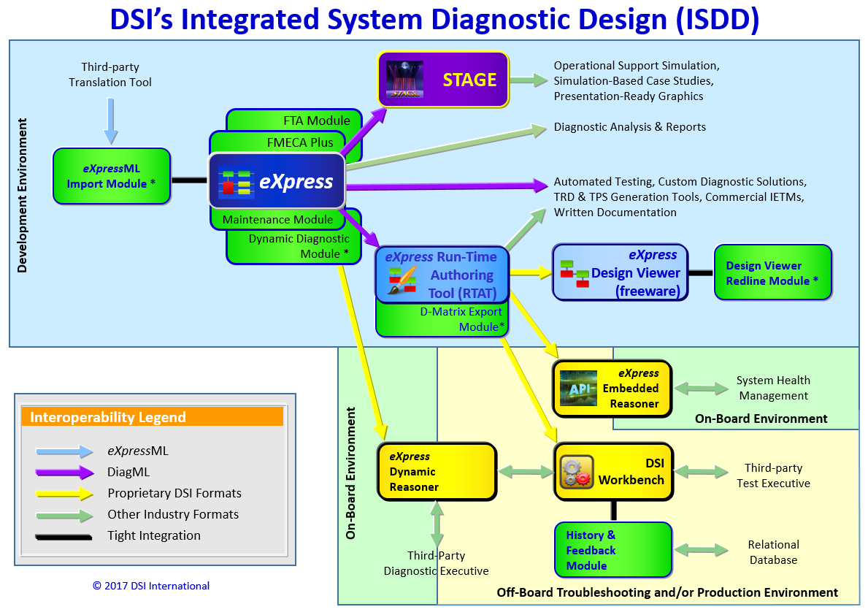Screen dimensions: 868x615
Task: Click the "System Health Management" text
Action: tap(773, 388)
